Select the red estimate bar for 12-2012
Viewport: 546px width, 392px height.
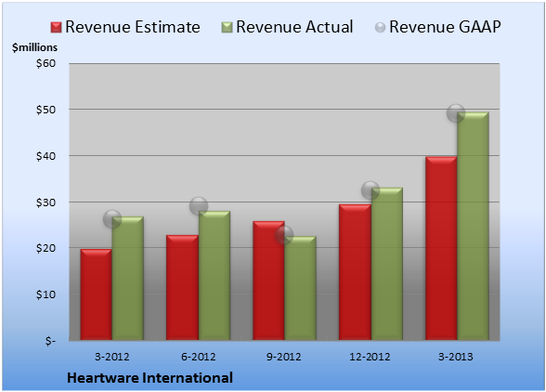click(355, 272)
